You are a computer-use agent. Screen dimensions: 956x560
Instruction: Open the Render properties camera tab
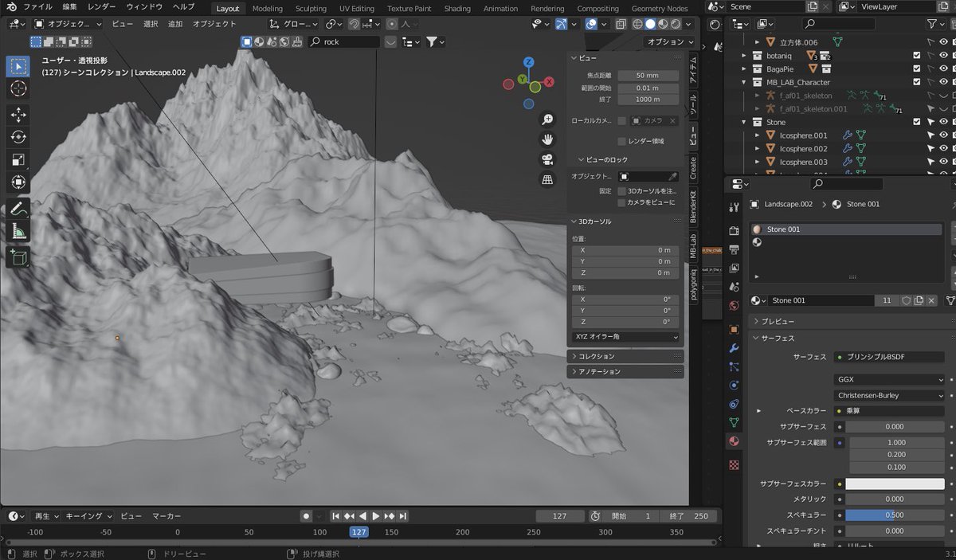click(x=734, y=230)
